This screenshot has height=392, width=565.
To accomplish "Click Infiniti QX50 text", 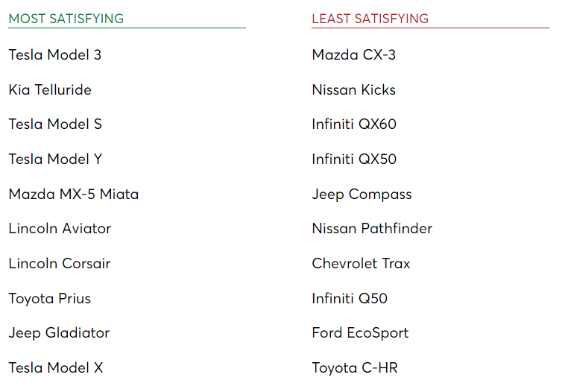I will (354, 159).
